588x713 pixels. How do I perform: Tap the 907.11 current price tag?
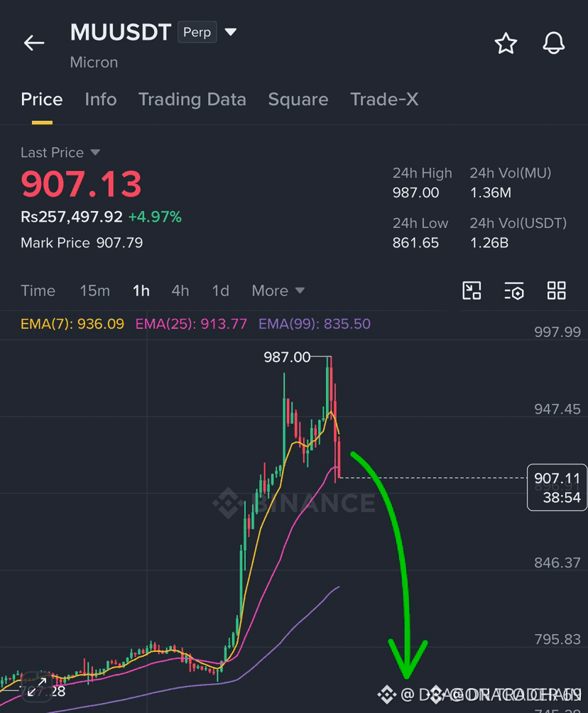(557, 487)
